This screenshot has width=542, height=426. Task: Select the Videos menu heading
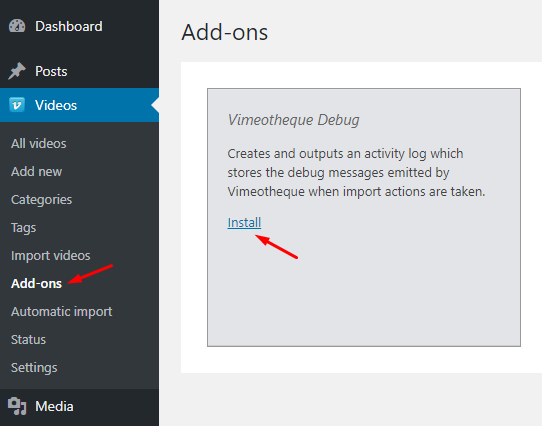click(56, 105)
